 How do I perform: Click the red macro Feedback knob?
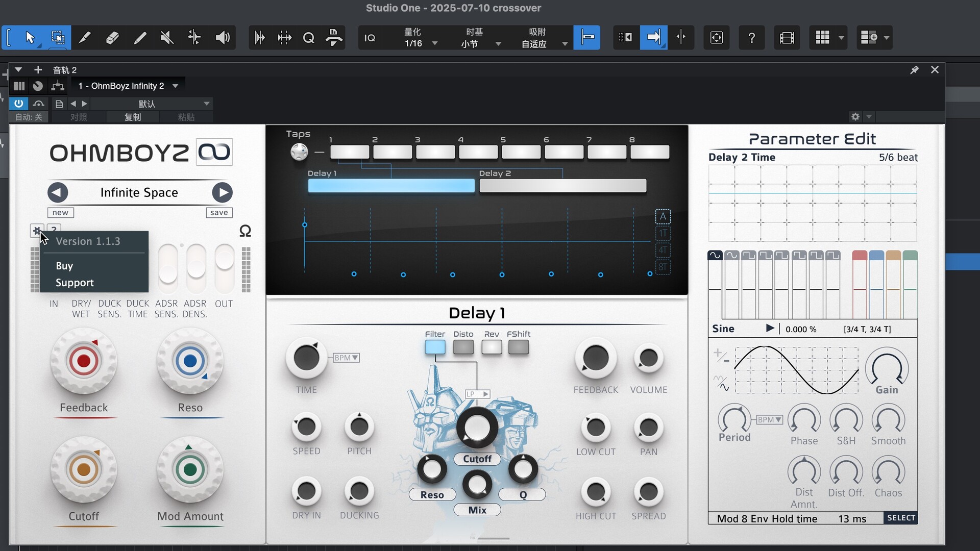[x=84, y=361]
